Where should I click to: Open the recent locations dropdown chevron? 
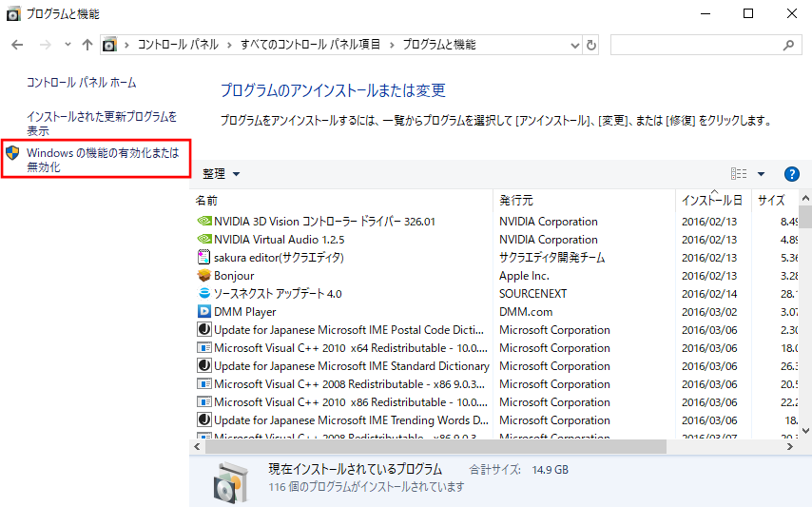click(68, 45)
